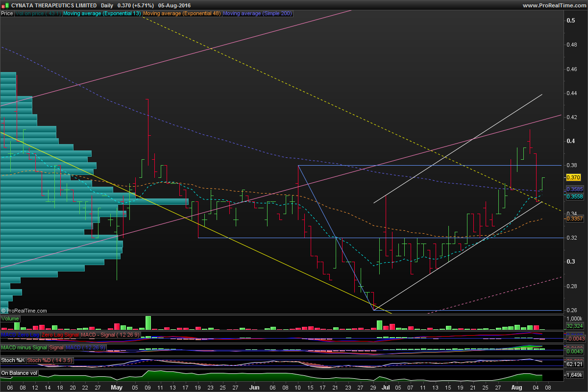
Task: Open Moving average (Exponential 48) settings label
Action: point(182,14)
